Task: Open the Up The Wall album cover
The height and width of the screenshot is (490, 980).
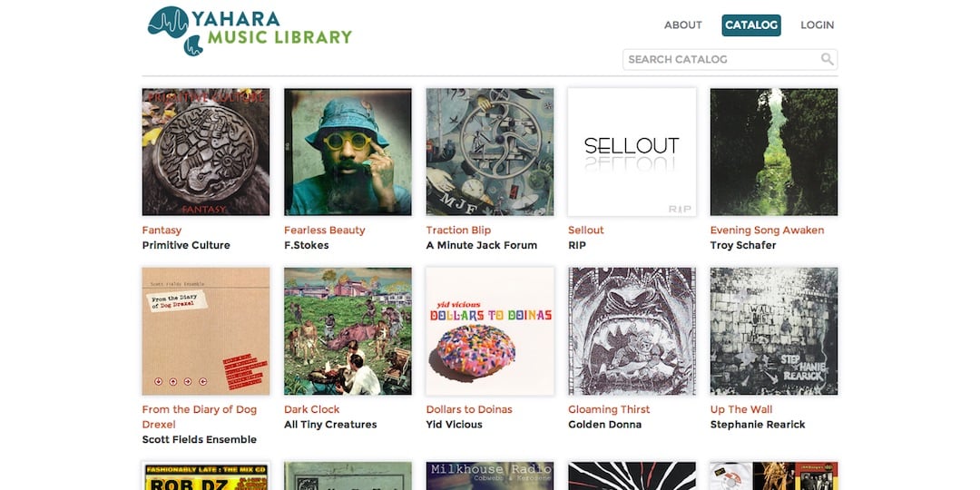Action: (x=774, y=331)
